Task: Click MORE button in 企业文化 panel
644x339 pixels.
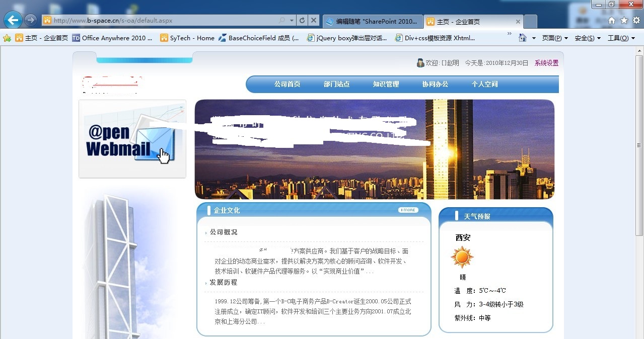Action: coord(408,210)
